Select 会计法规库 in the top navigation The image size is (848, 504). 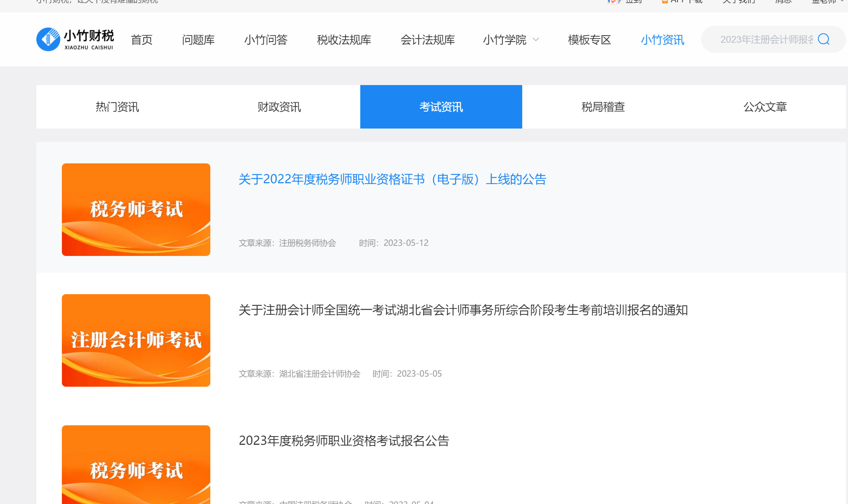(x=427, y=40)
